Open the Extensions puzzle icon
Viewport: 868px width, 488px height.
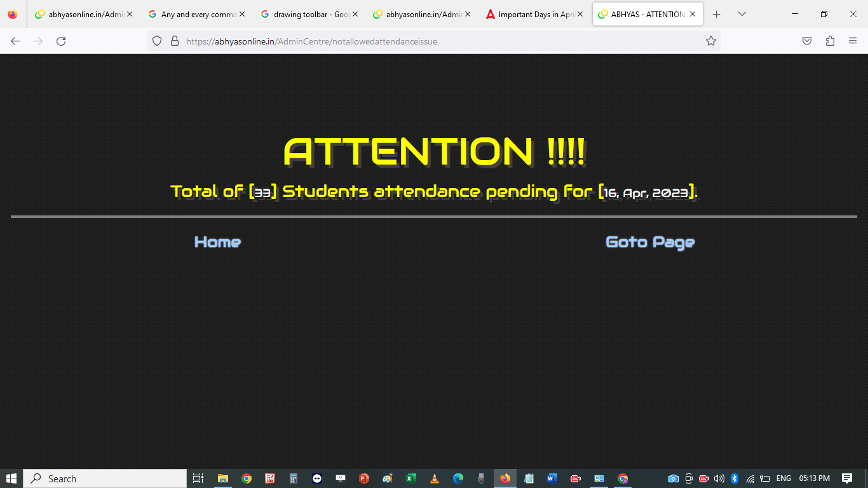click(x=830, y=41)
